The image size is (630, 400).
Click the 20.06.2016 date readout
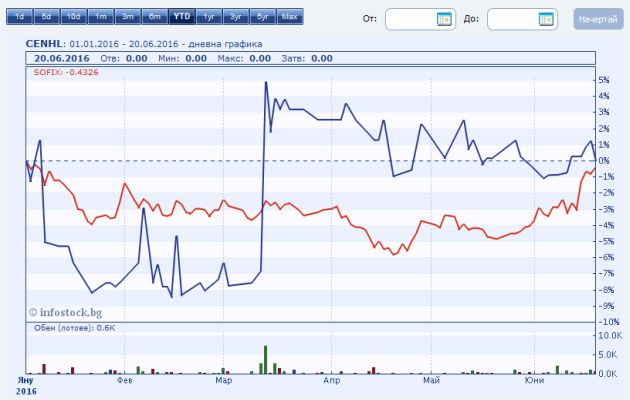point(62,58)
